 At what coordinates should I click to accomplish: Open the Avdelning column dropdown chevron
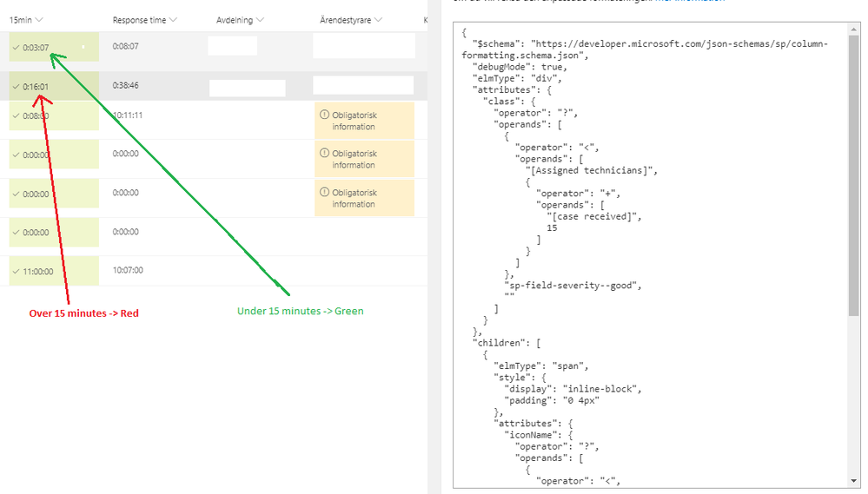pos(260,20)
